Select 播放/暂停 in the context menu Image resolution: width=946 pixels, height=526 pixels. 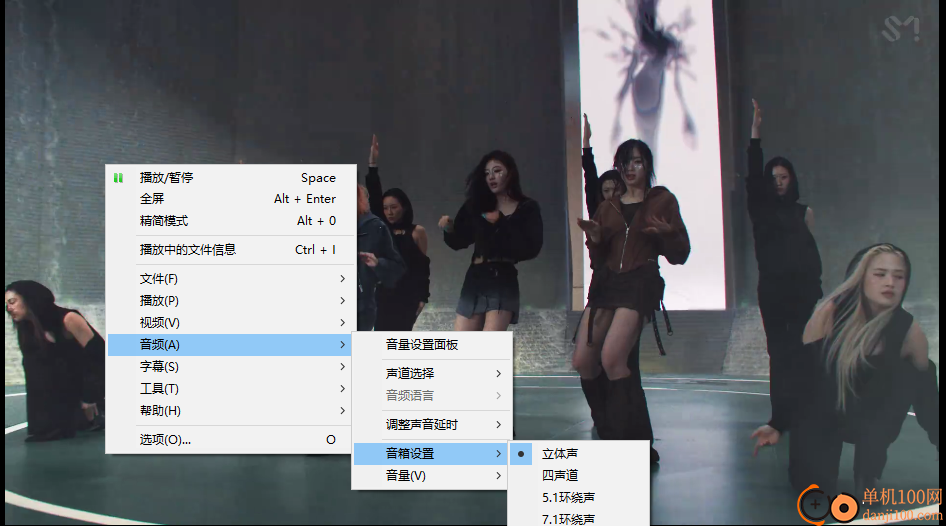[231, 178]
